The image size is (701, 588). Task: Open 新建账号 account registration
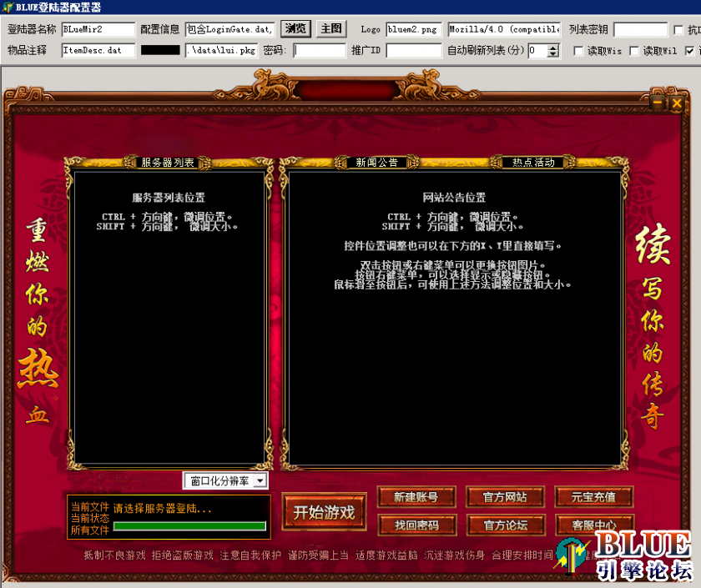tap(415, 496)
